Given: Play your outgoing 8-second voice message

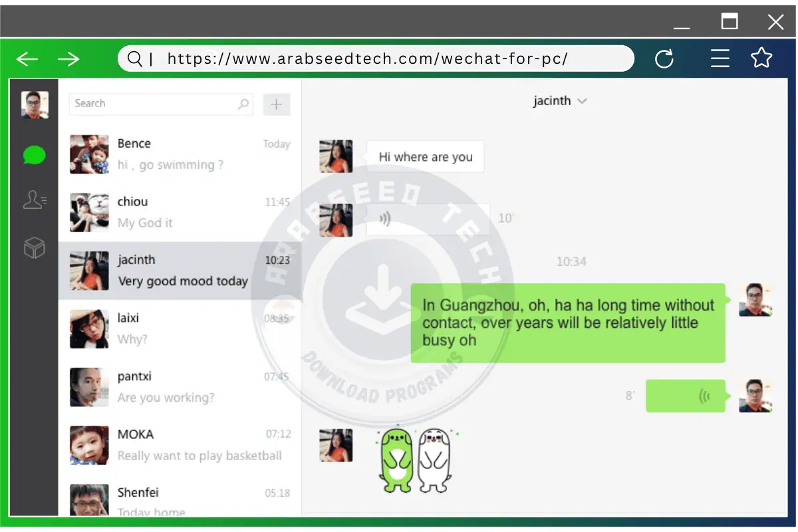Looking at the screenshot, I should tap(686, 396).
